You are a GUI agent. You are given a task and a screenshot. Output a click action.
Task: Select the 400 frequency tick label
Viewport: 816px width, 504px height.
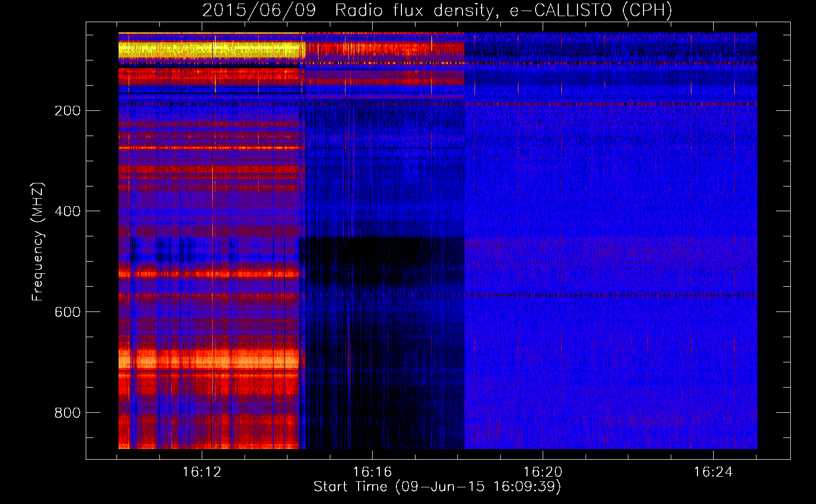coord(68,212)
